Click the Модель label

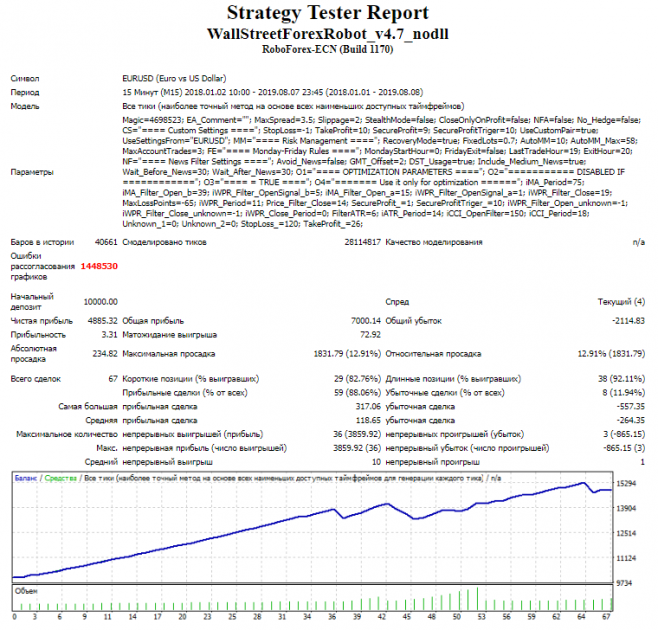click(x=25, y=106)
